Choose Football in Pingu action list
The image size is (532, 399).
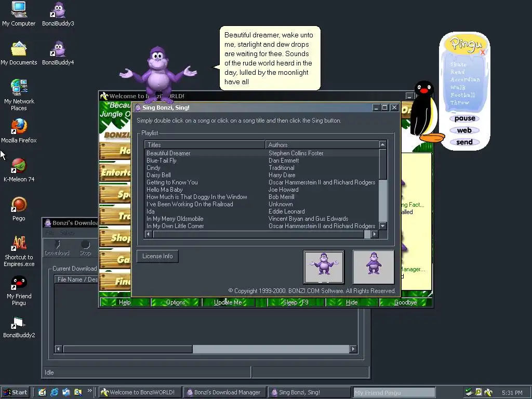tap(462, 95)
